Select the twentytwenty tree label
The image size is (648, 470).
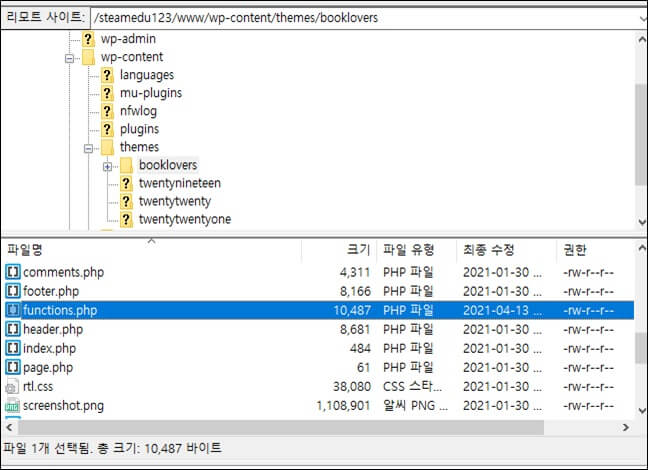tap(175, 201)
